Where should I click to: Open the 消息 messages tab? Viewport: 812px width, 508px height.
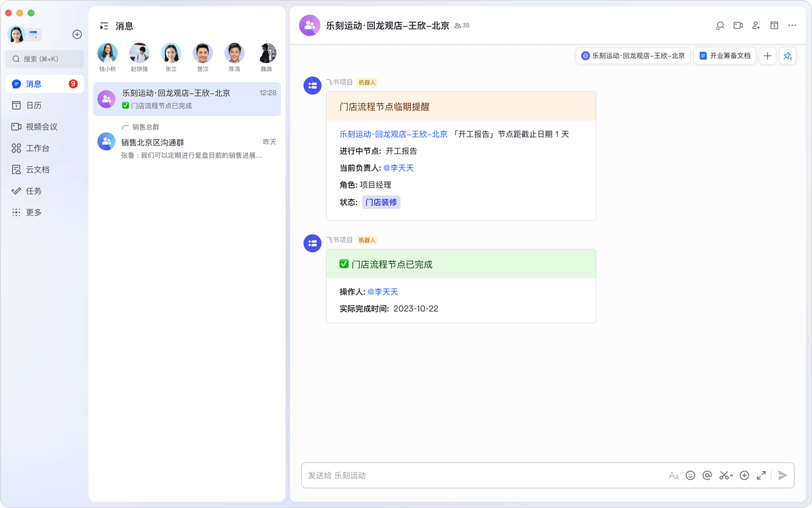pos(44,84)
